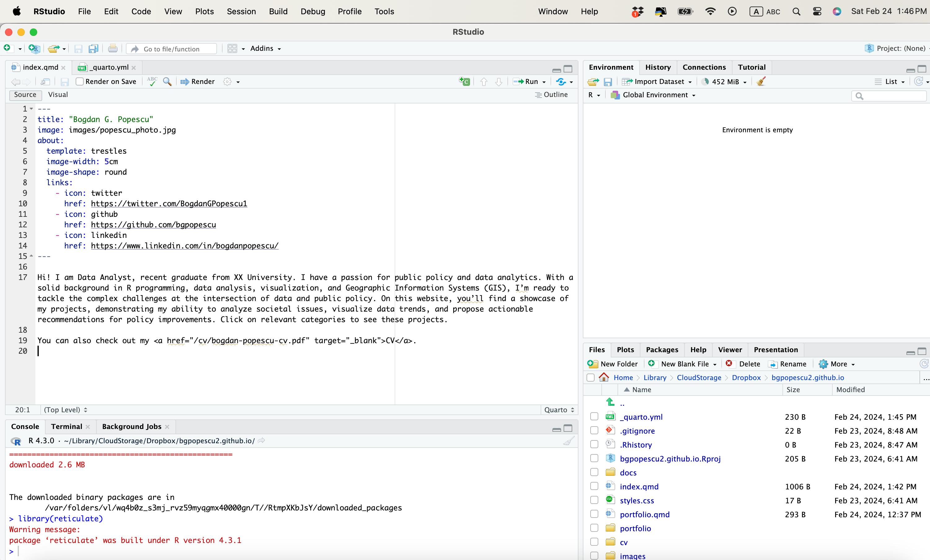The width and height of the screenshot is (930, 560).
Task: Click the save workspace icon in Environment pane
Action: pyautogui.click(x=608, y=82)
